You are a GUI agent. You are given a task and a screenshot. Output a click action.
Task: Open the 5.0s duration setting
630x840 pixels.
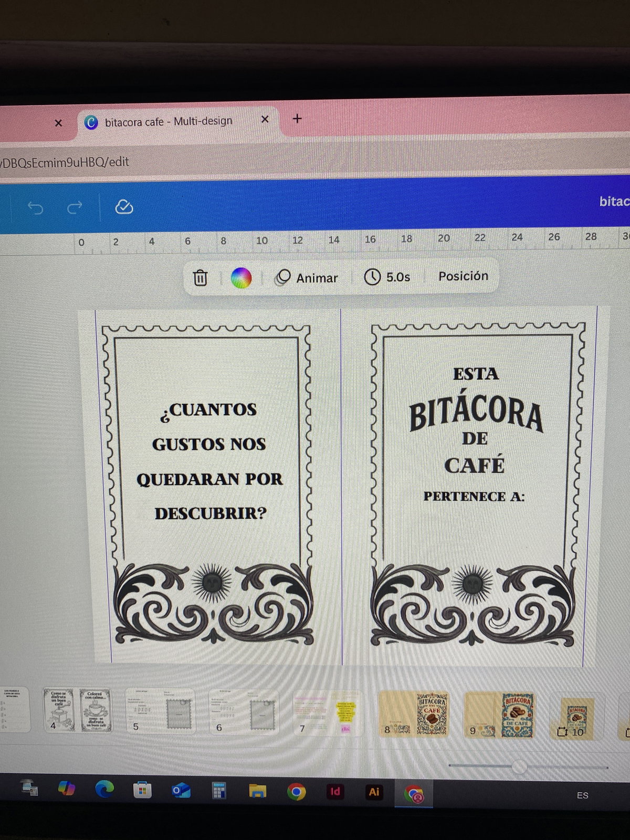coord(387,277)
